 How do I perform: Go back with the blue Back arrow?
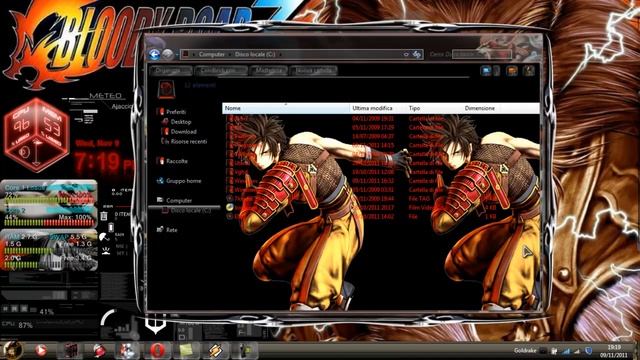[x=154, y=54]
